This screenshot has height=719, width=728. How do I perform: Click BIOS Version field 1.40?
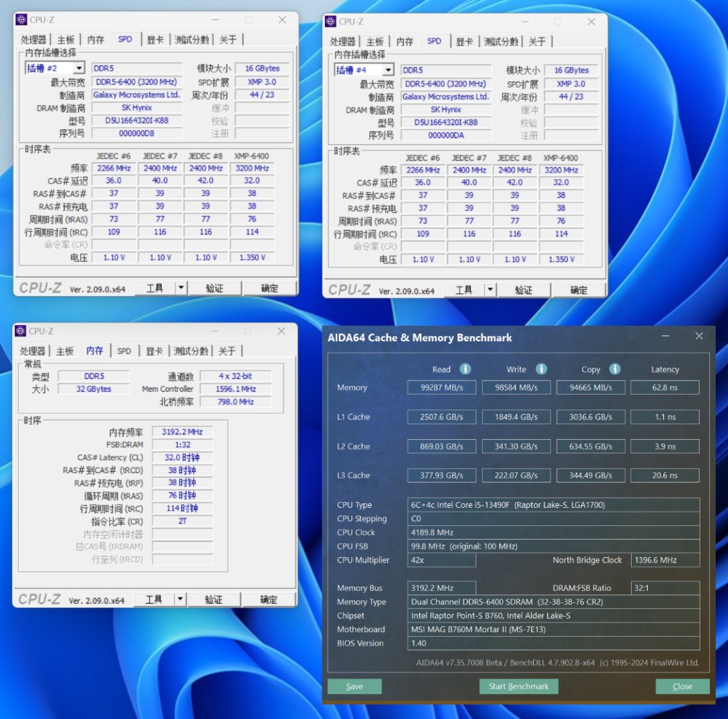pos(553,643)
